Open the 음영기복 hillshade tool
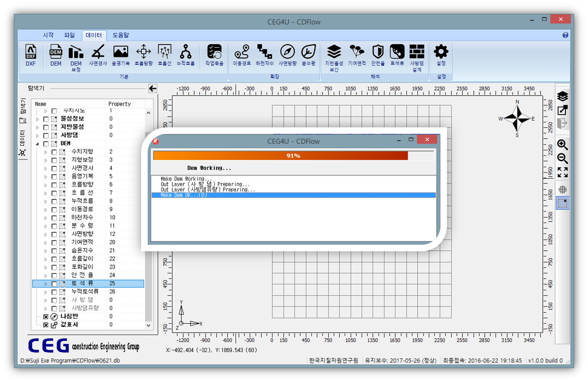This screenshot has width=588, height=382. point(121,56)
